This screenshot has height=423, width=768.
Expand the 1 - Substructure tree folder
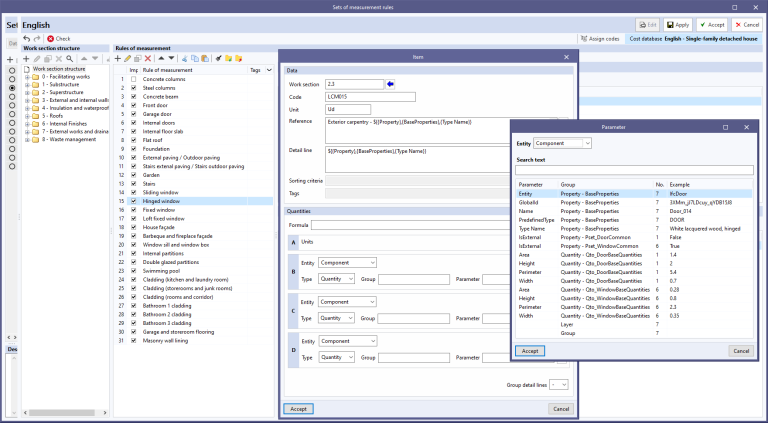pyautogui.click(x=27, y=87)
